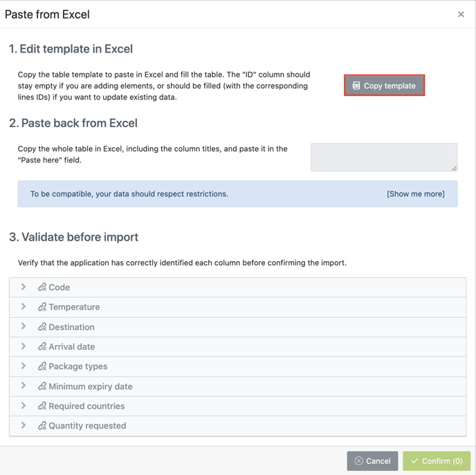Viewport: 476px width, 475px height.
Task: Click the link icon beside Minimum expiry date
Action: [42, 386]
